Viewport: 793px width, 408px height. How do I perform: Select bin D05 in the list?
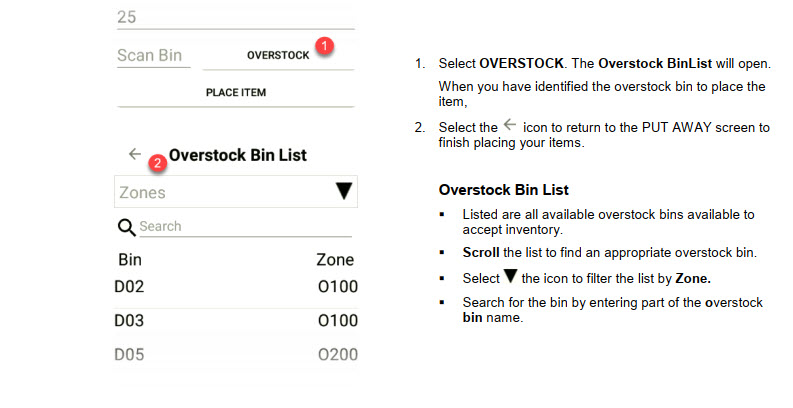(x=130, y=354)
